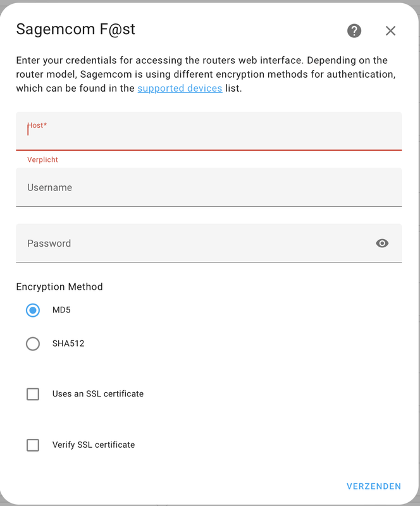420x506 pixels.
Task: Tick the Verify SSL certificate checkbox
Action: point(33,445)
